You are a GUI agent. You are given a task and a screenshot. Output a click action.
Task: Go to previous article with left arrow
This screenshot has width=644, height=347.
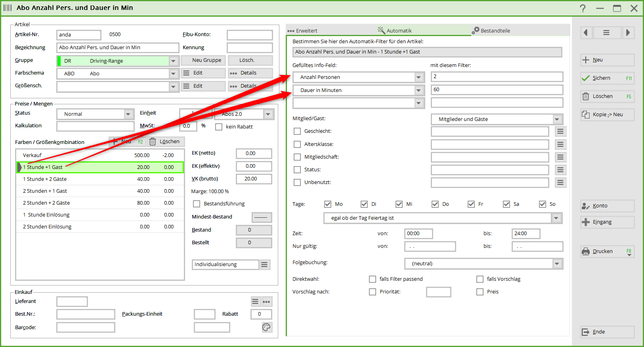point(586,33)
